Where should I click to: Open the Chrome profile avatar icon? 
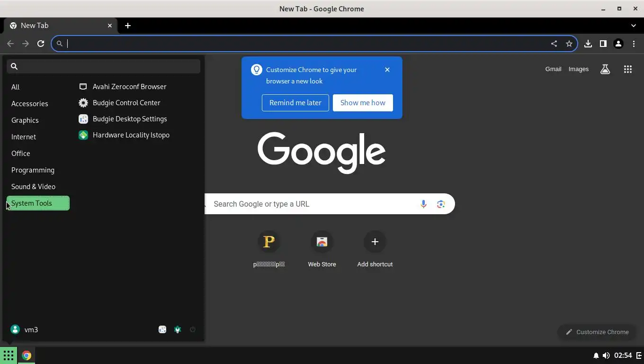click(618, 44)
